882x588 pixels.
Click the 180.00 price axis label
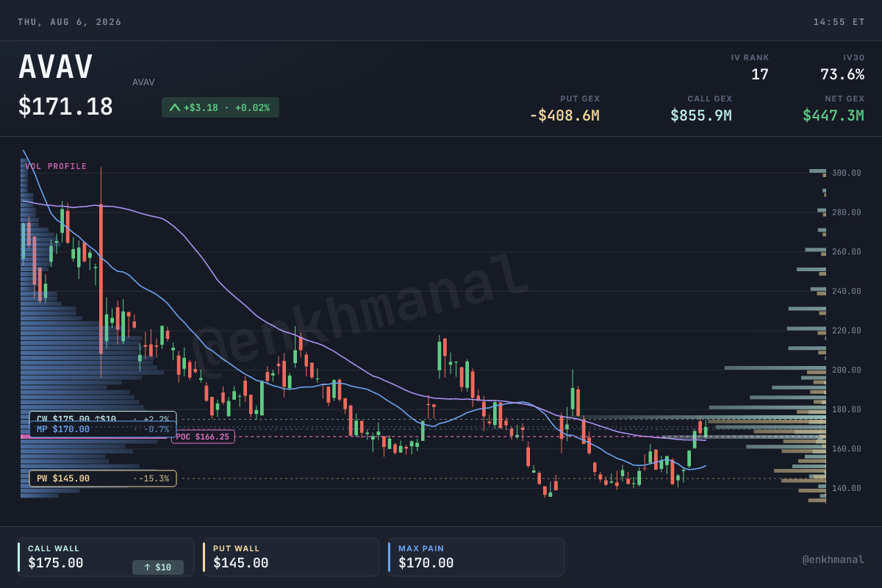847,409
